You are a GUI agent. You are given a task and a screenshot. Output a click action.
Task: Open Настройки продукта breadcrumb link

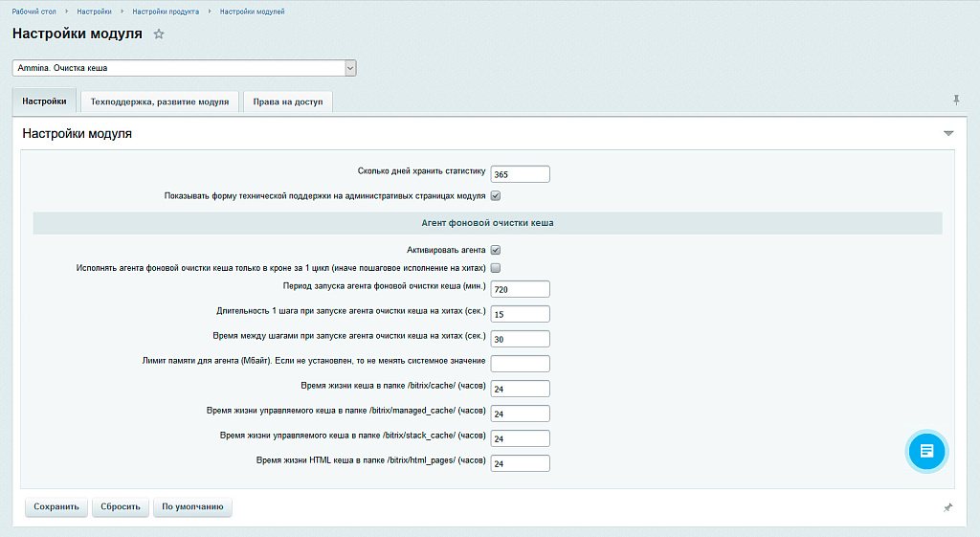tap(166, 11)
